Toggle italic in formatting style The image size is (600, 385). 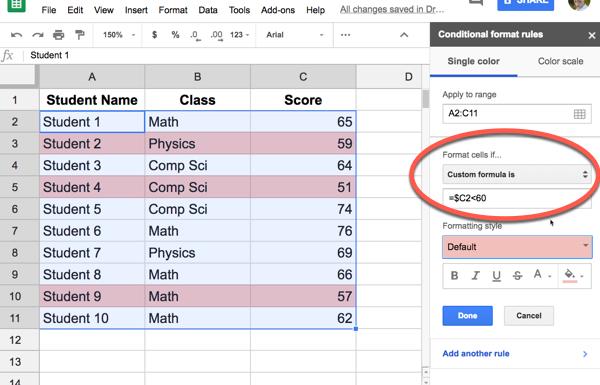coord(475,276)
